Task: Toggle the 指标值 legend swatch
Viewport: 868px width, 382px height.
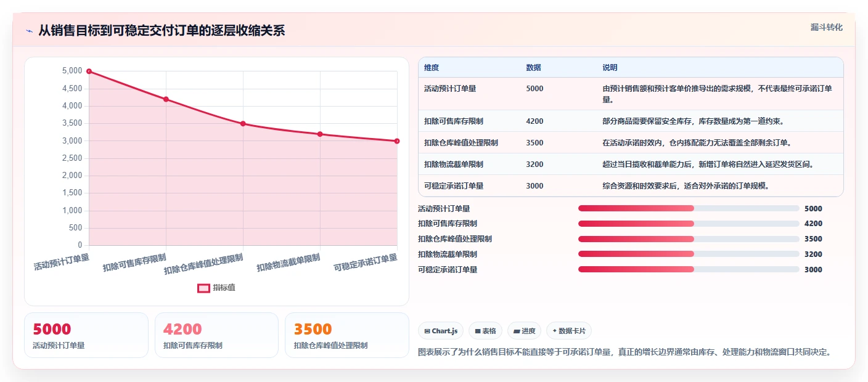Action: (x=203, y=288)
